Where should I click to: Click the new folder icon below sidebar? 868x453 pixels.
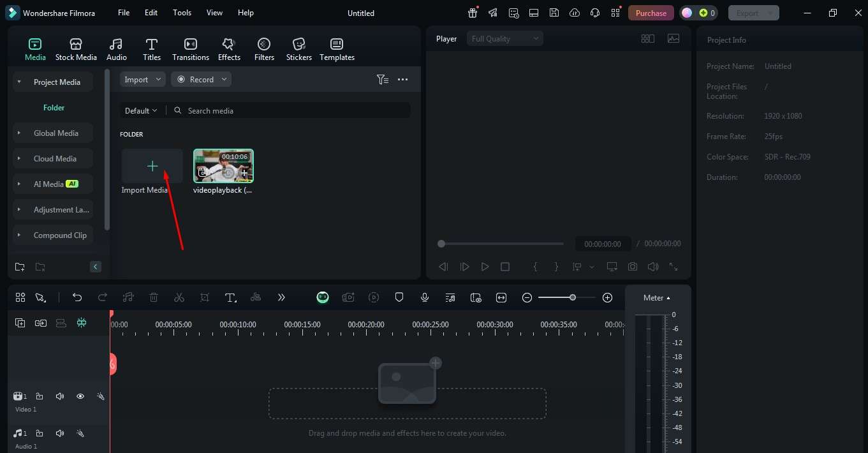coord(20,267)
